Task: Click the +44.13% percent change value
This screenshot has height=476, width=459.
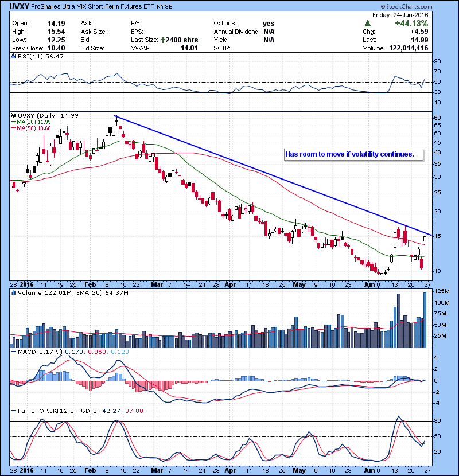Action: tap(411, 23)
